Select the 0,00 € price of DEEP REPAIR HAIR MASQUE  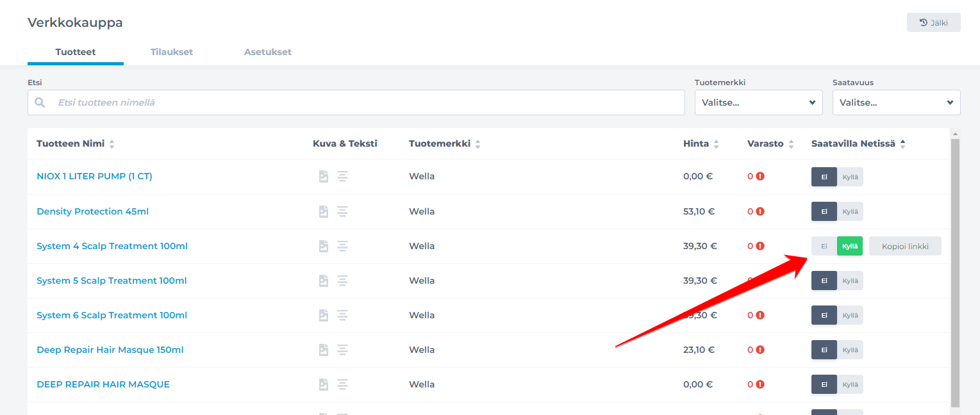click(x=698, y=384)
